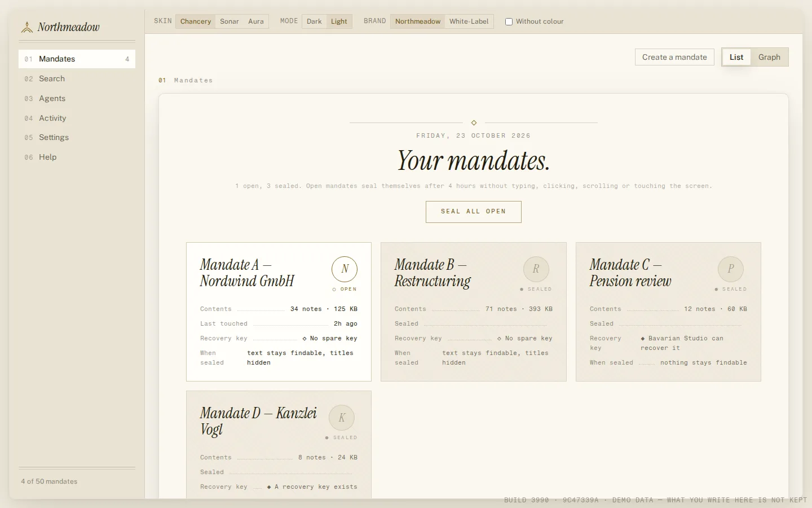Click the Northmeadow logo icon
Viewport: 812px width, 508px height.
click(27, 27)
